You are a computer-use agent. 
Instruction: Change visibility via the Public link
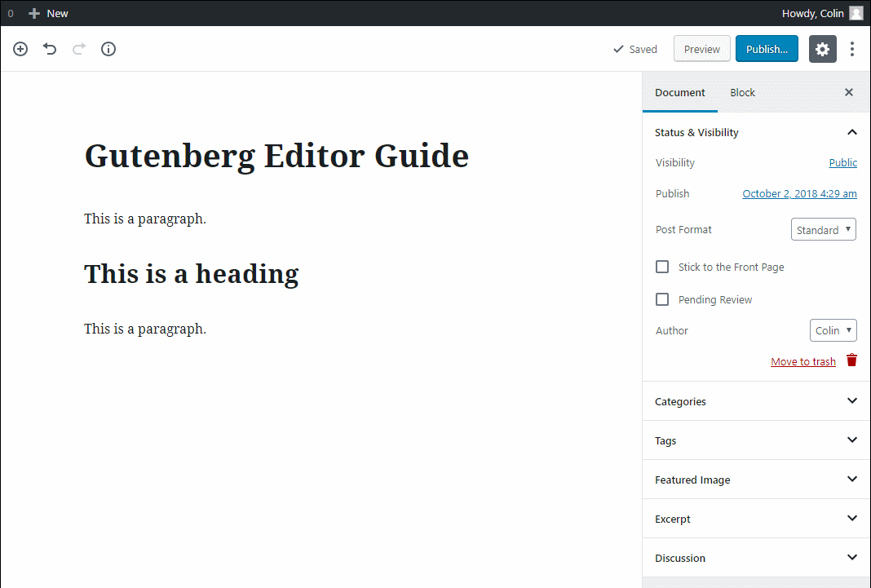pos(842,162)
